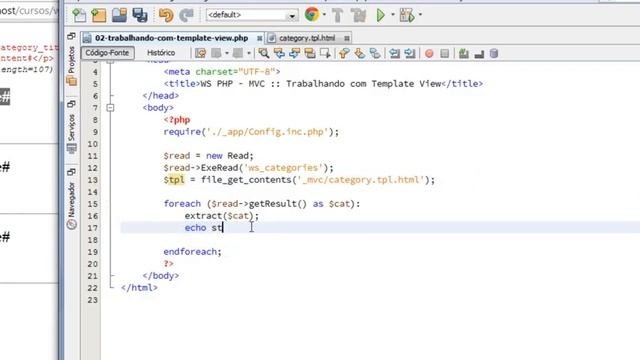
Task: Open the Projetos side panel
Action: click(71, 64)
